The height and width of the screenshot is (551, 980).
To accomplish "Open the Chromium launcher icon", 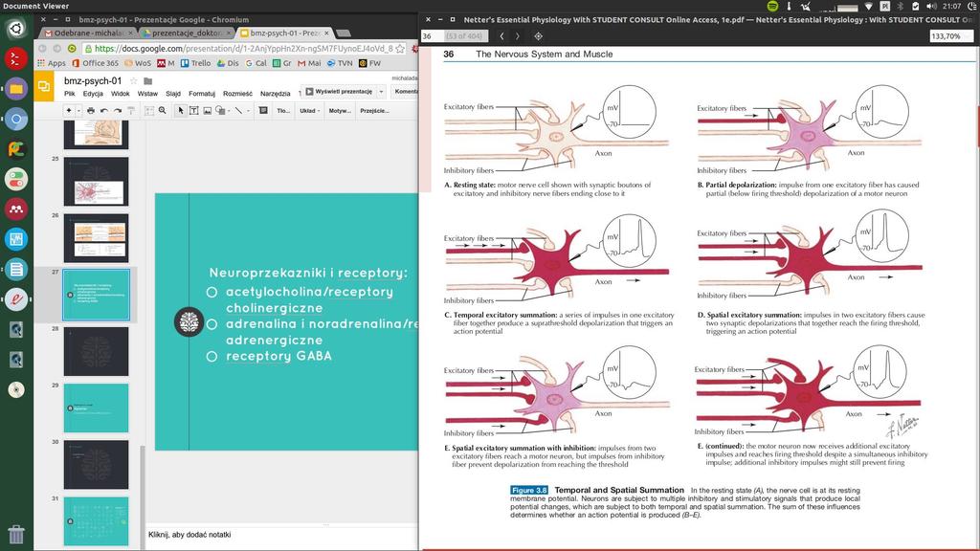I will tap(16, 119).
